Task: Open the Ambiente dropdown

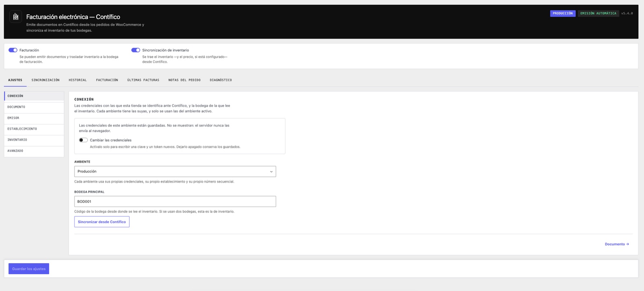Action: coord(175,171)
